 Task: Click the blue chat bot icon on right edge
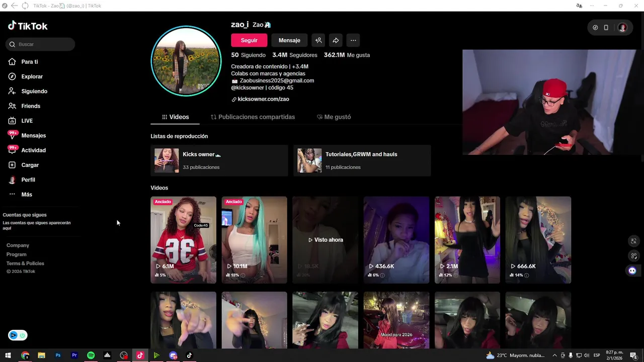click(632, 270)
